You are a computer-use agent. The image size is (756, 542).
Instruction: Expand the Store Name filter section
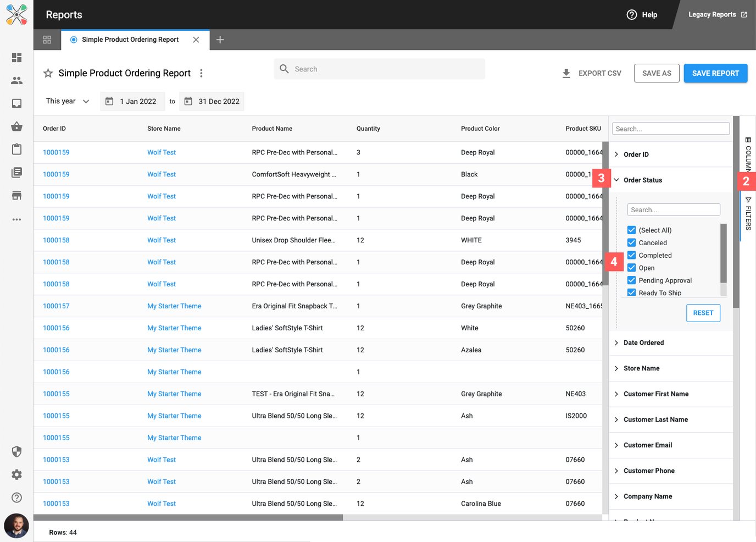[641, 368]
